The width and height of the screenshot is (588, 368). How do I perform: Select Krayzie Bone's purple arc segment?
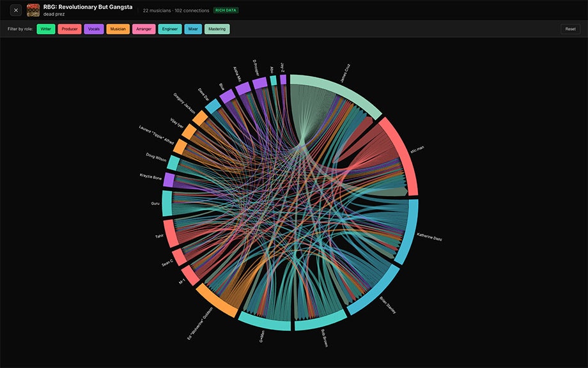point(169,180)
